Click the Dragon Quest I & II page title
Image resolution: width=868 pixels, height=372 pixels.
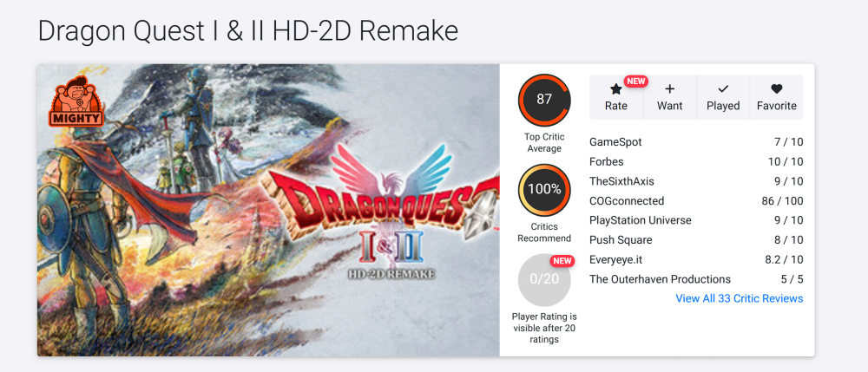248,31
